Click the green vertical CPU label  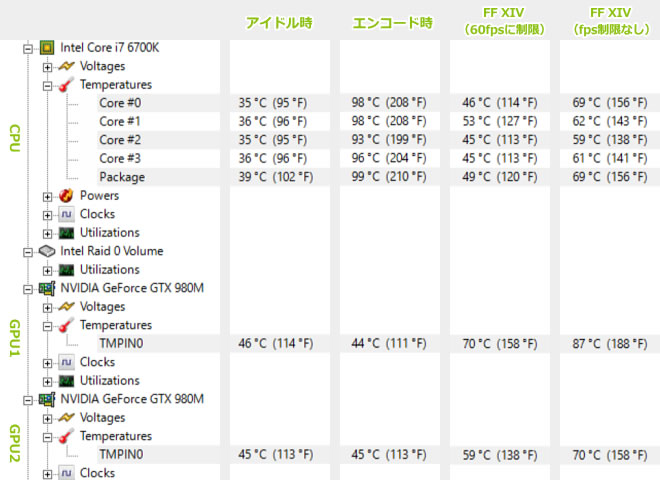(x=15, y=138)
